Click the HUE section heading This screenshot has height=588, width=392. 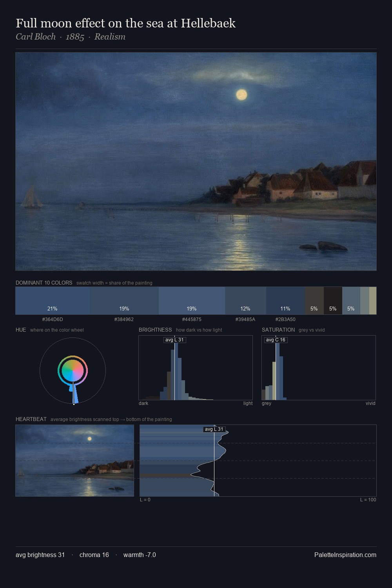(x=21, y=330)
